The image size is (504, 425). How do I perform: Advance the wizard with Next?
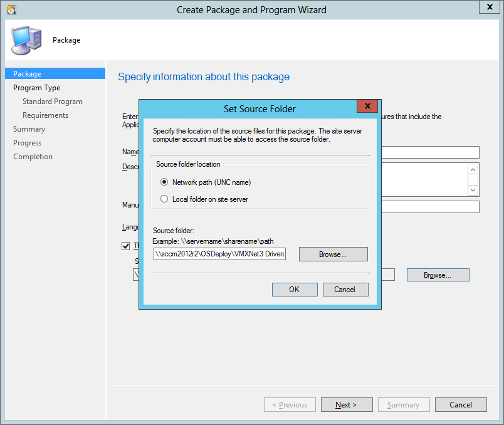pyautogui.click(x=347, y=404)
